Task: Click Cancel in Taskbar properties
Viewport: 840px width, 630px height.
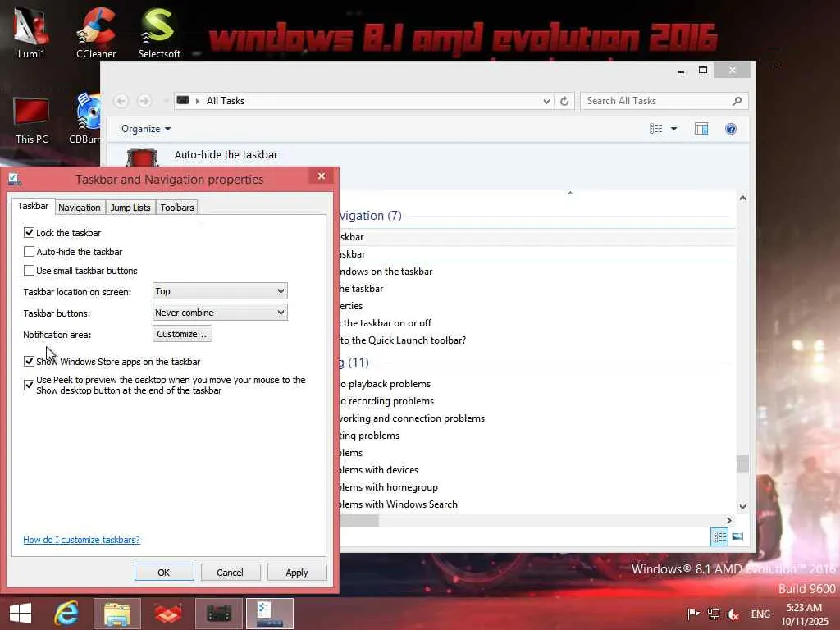Action: point(231,572)
